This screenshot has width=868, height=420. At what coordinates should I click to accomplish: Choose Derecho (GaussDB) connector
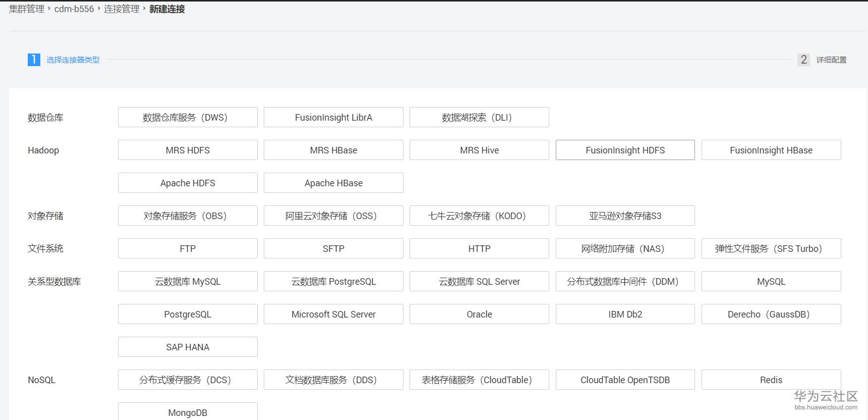[x=771, y=314]
